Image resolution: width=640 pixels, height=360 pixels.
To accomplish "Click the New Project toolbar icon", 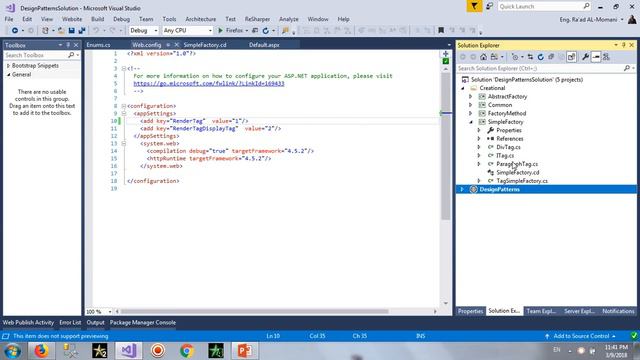I will 45,31.
